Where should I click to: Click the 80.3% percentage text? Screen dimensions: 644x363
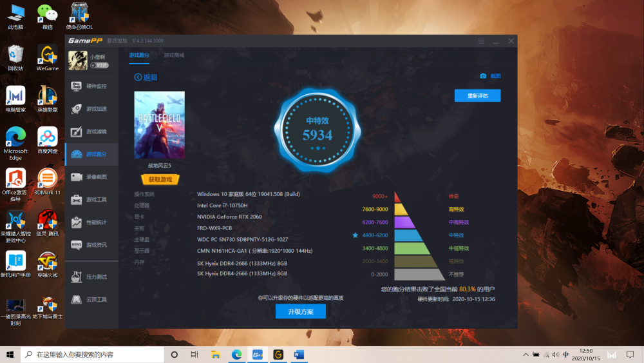[468, 289]
